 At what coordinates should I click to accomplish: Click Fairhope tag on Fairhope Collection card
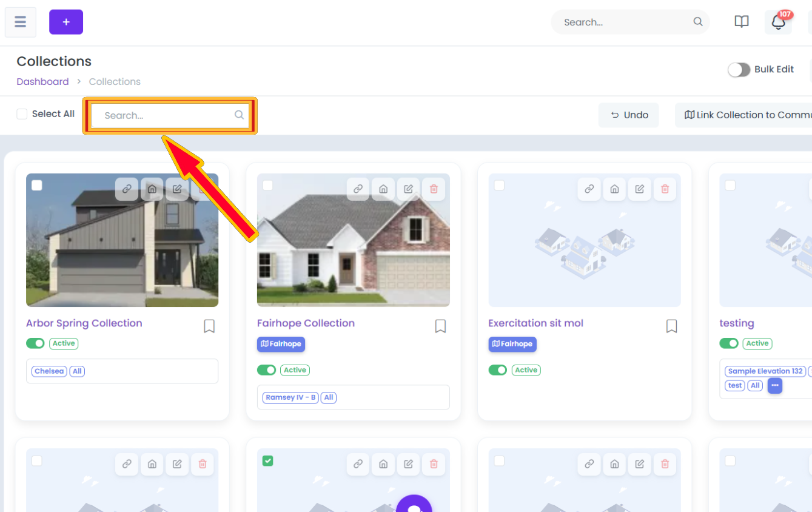(x=281, y=344)
